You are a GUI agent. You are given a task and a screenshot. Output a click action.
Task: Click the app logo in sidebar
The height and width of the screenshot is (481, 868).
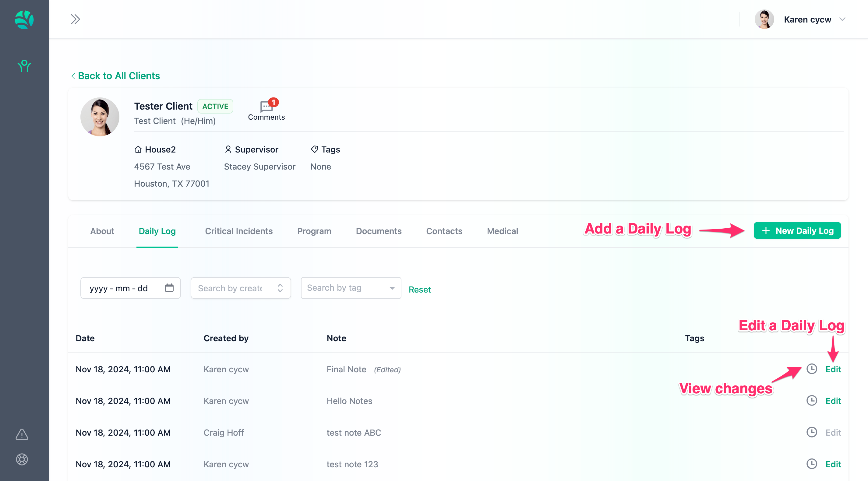pos(24,19)
